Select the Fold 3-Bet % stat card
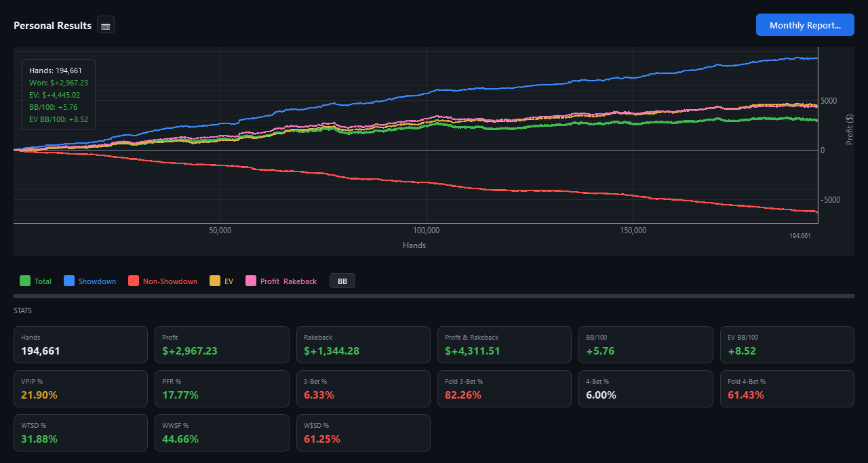 (x=505, y=388)
